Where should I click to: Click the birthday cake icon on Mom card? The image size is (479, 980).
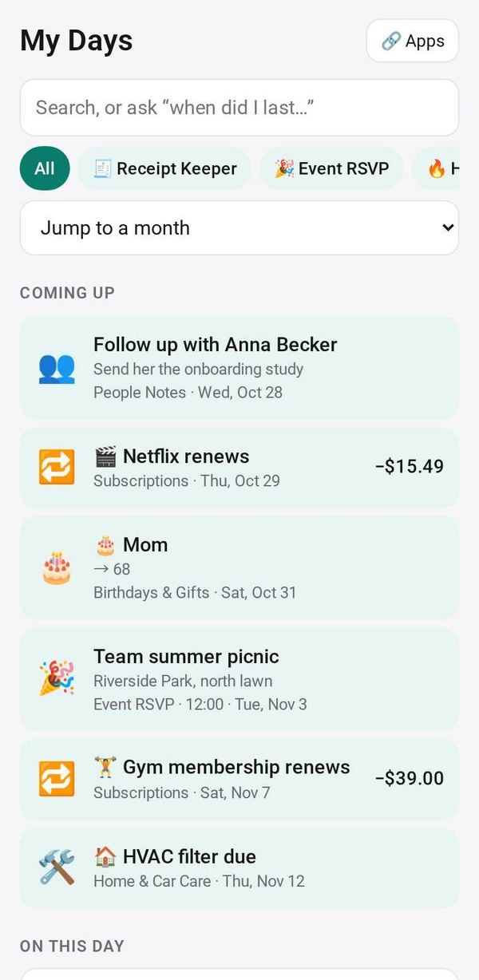pyautogui.click(x=57, y=568)
